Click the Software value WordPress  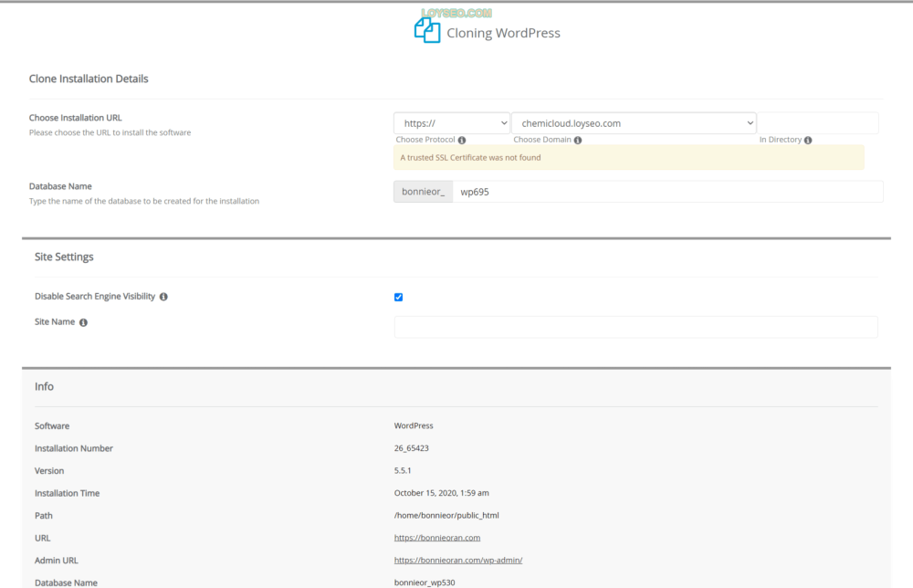coord(414,425)
